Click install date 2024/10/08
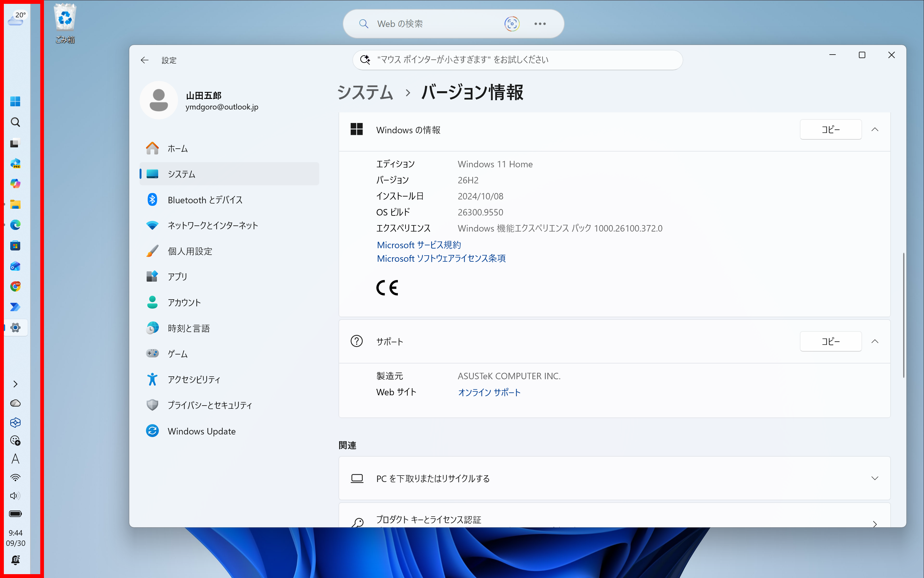Image resolution: width=924 pixels, height=578 pixels. [480, 196]
